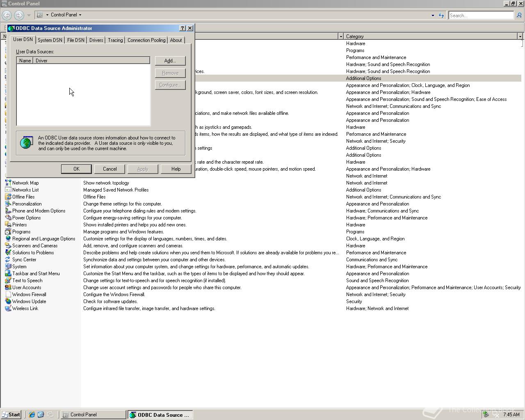This screenshot has width=525, height=420.
Task: Click 'Show network topology' description
Action: click(x=106, y=183)
